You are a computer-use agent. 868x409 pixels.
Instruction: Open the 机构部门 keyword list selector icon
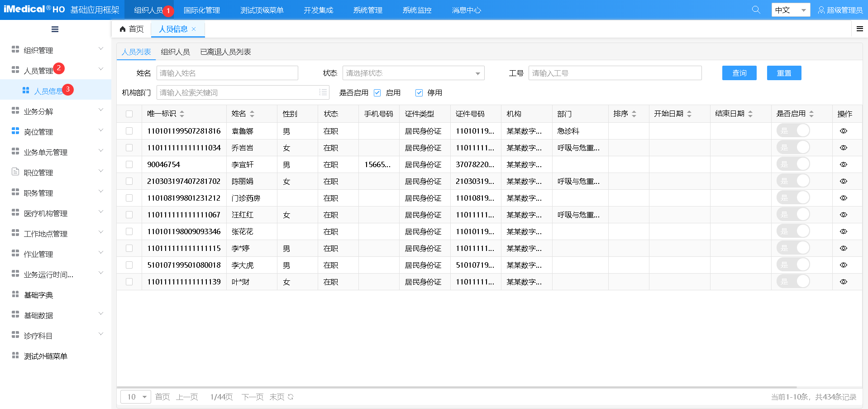point(323,92)
